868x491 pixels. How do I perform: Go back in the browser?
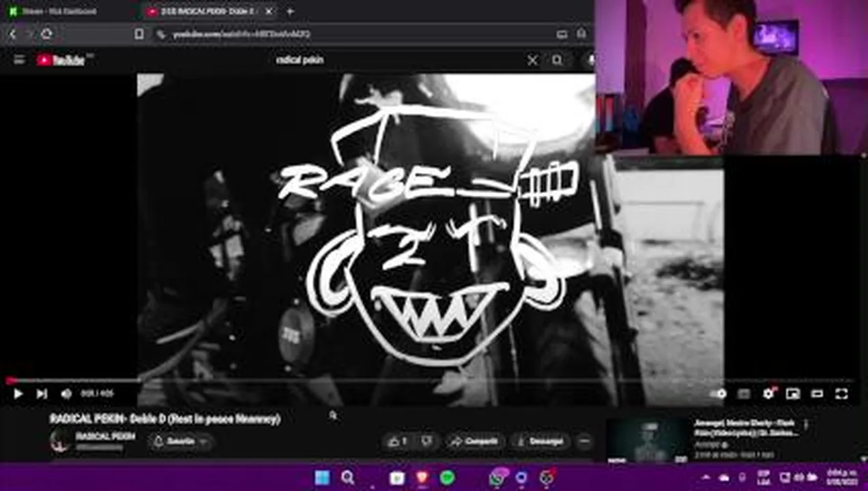pos(12,34)
